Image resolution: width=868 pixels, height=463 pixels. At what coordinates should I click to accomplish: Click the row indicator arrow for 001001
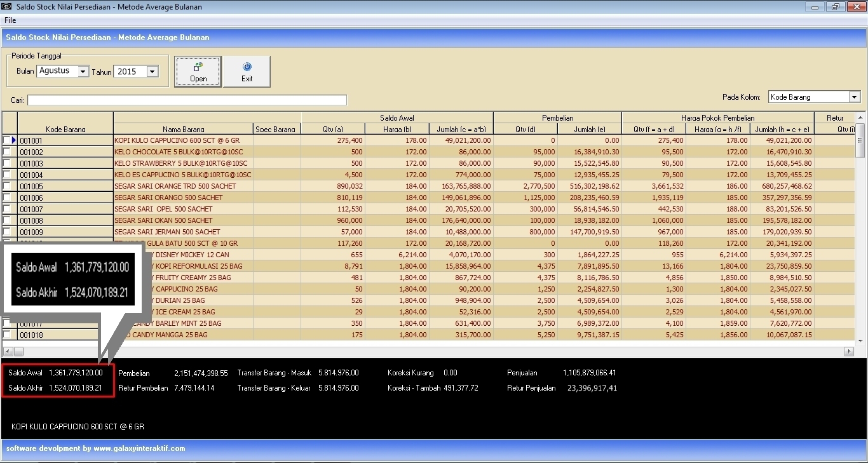pyautogui.click(x=13, y=140)
